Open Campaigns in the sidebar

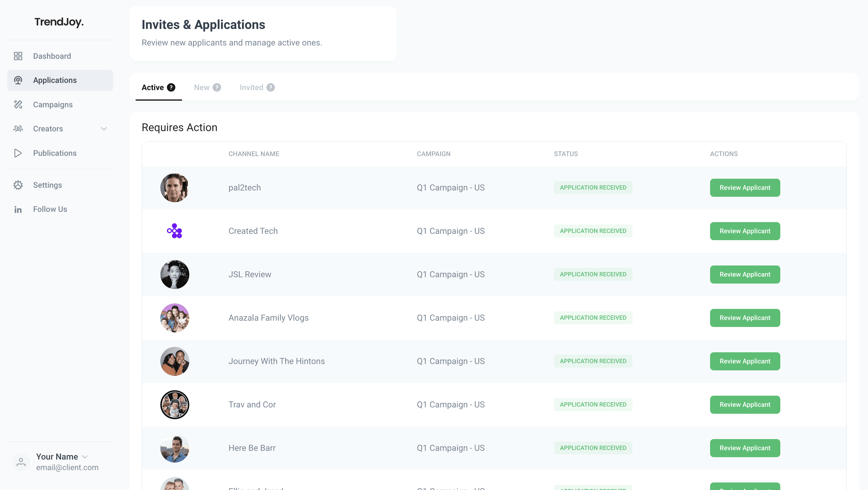(x=60, y=105)
